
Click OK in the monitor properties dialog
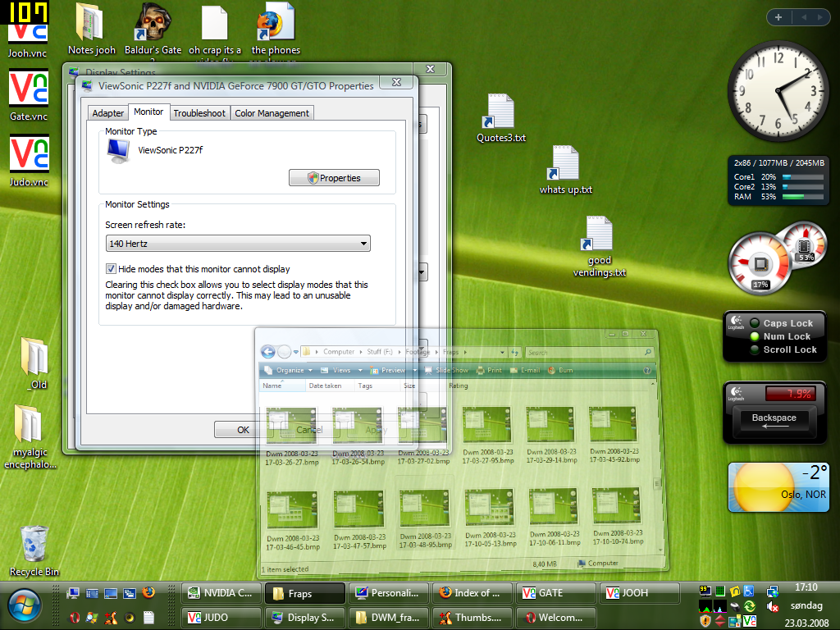pyautogui.click(x=243, y=430)
